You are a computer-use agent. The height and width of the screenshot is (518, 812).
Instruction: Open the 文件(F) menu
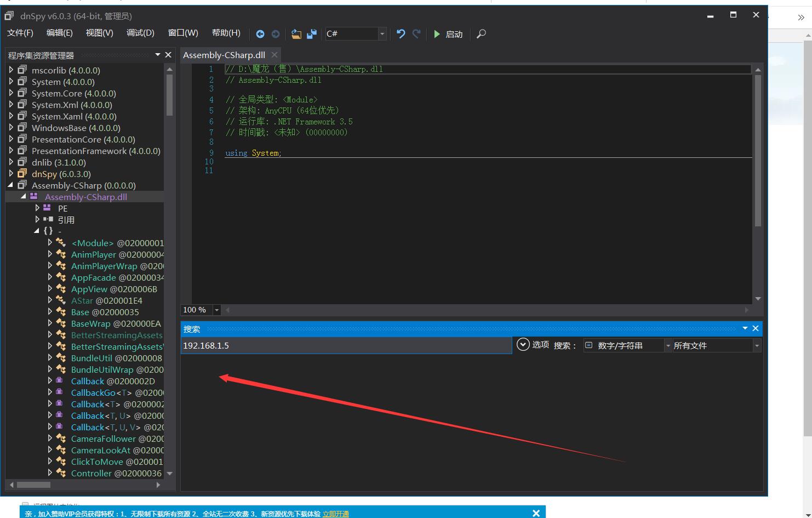tap(20, 33)
